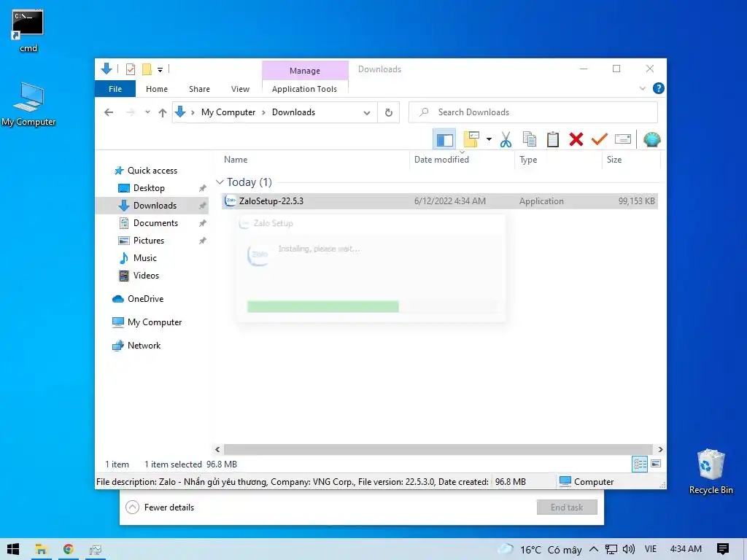Image resolution: width=747 pixels, height=560 pixels.
Task: Switch to the Home ribbon tab
Action: 157,89
